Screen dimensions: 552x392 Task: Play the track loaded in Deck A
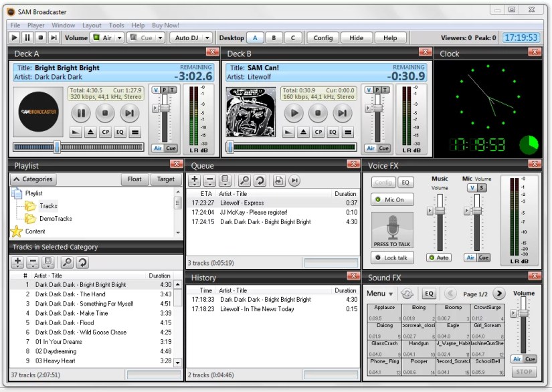[x=80, y=114]
